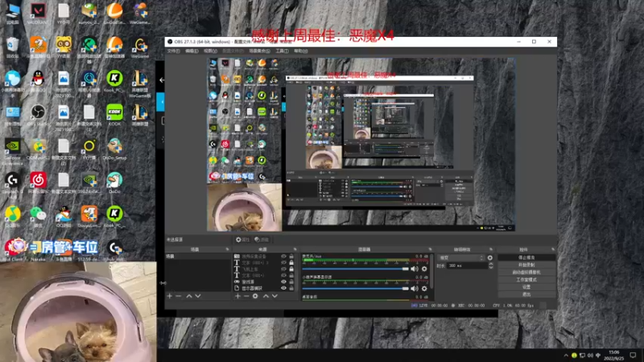Toggle visibility of 视频采集设备 source
Image resolution: width=644 pixels, height=362 pixels.
283,256
